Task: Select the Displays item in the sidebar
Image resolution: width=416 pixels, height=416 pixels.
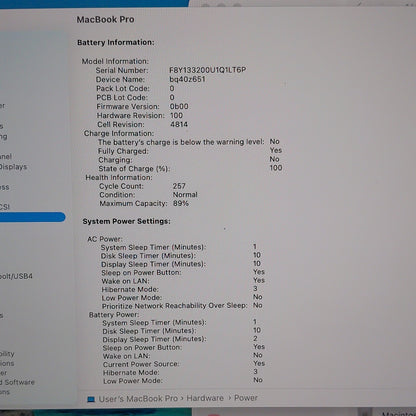Action: 13,167
